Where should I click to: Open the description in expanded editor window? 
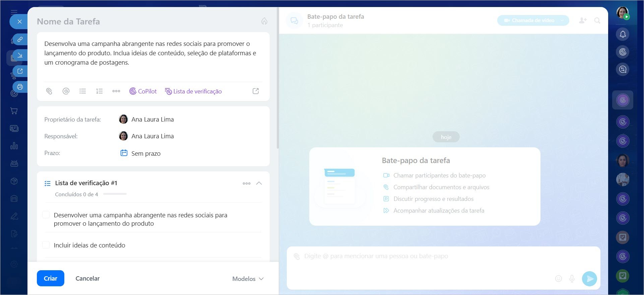tap(256, 91)
